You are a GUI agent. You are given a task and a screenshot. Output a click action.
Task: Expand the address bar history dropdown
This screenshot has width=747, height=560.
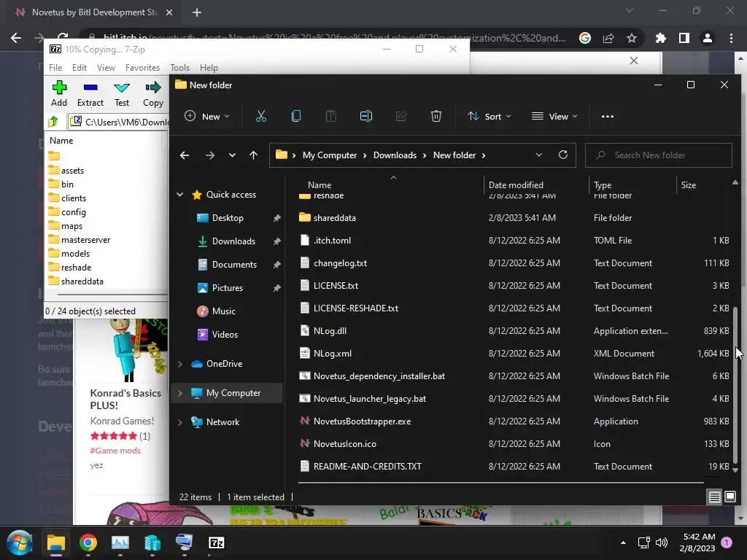coord(539,155)
